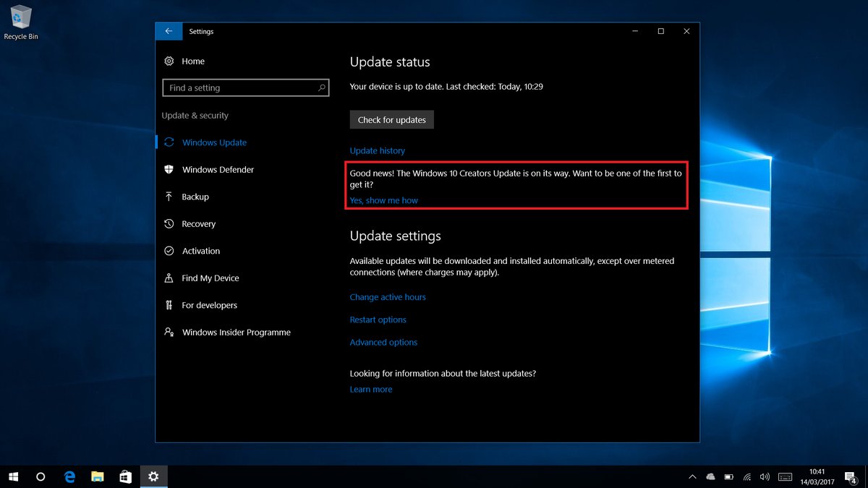Open Home via the gear icon
Screen dimensions: 868x488
pyautogui.click(x=169, y=61)
